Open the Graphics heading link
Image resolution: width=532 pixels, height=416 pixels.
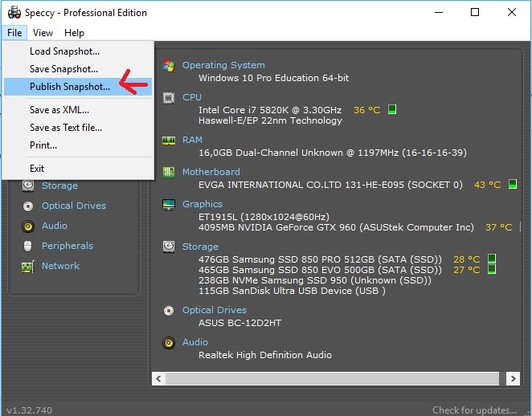pyautogui.click(x=203, y=204)
